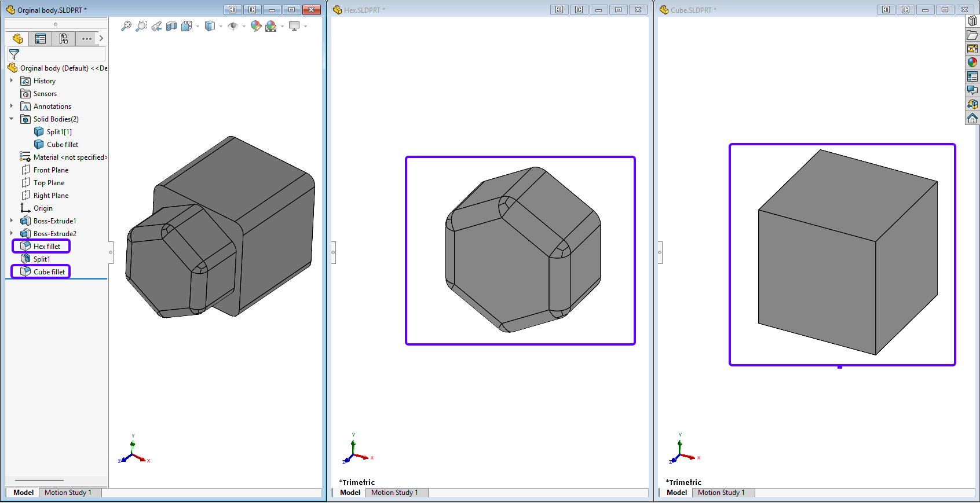Open Appearances pane with color sphere
The width and height of the screenshot is (980, 503).
[x=972, y=63]
